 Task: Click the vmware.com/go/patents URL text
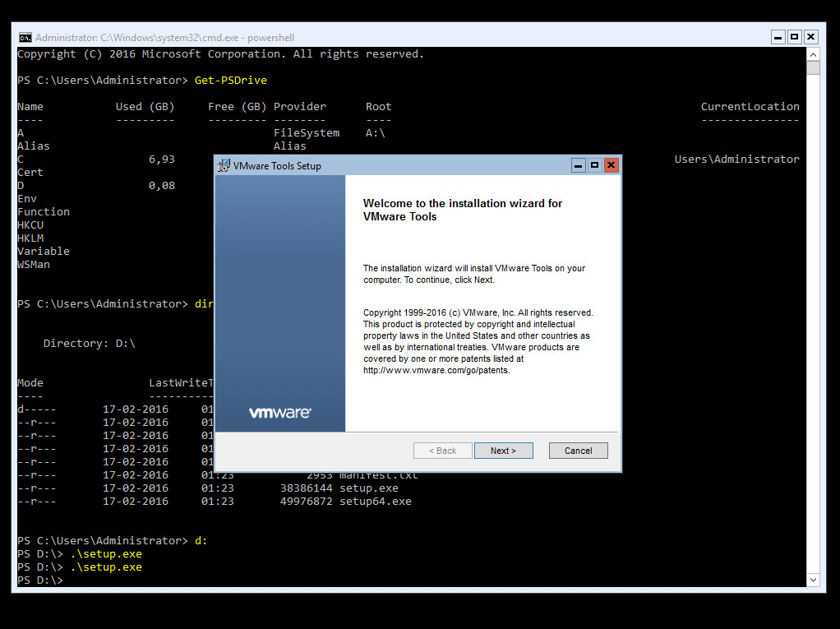[x=436, y=370]
